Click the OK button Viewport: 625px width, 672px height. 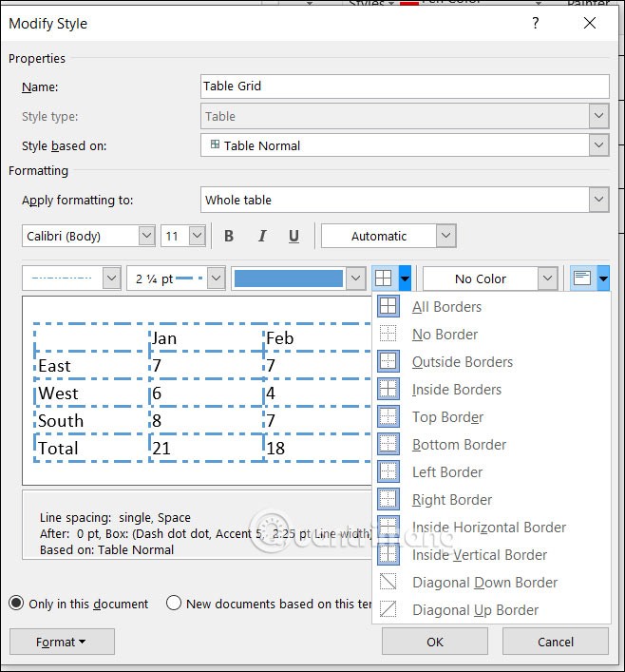434,642
